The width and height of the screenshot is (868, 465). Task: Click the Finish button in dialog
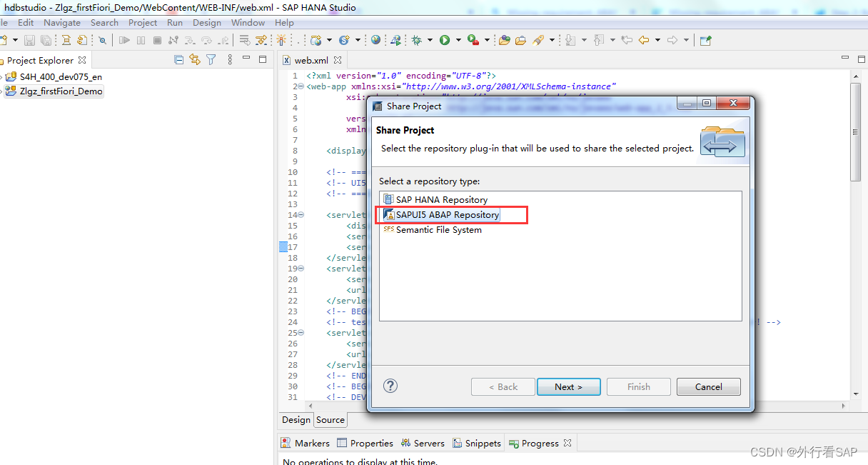pos(639,387)
